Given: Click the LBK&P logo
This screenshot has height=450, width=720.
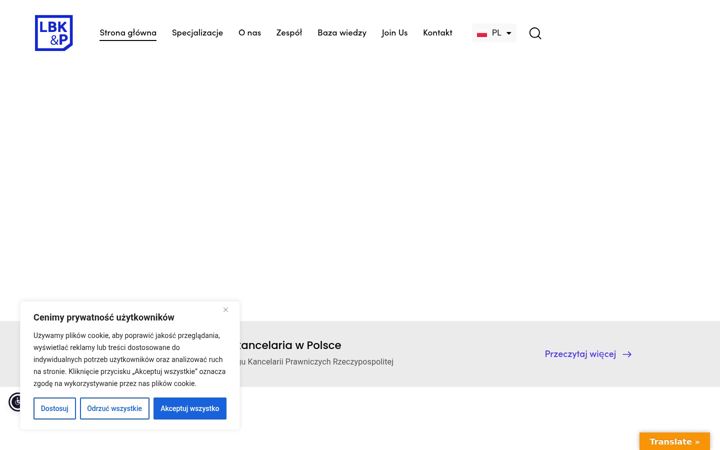Looking at the screenshot, I should (54, 33).
